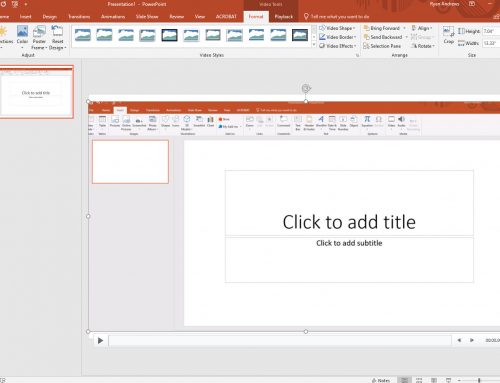Select slide 1 thumbnail in slide panel

[x=36, y=92]
